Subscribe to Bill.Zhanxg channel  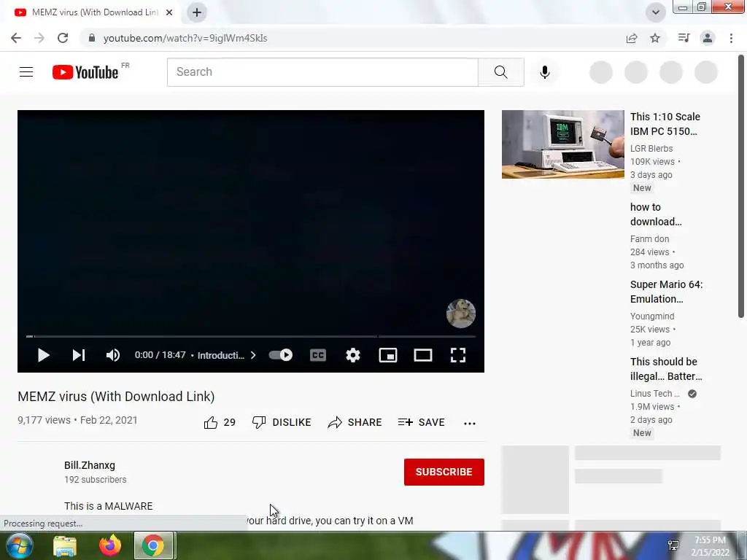(444, 472)
